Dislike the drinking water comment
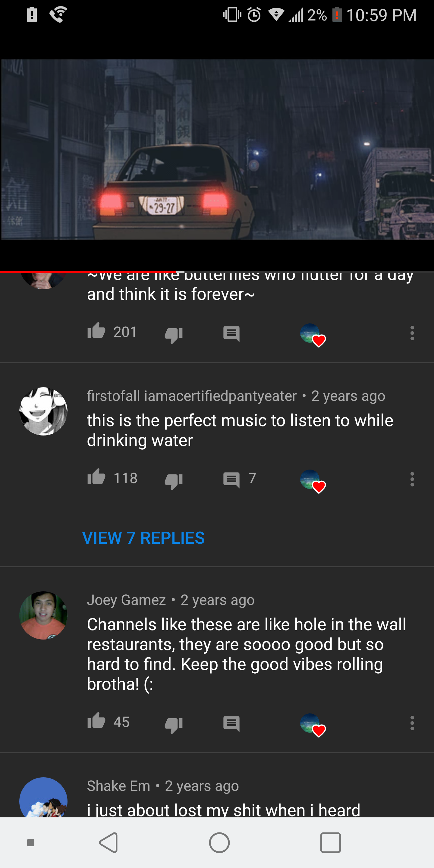 (x=174, y=480)
